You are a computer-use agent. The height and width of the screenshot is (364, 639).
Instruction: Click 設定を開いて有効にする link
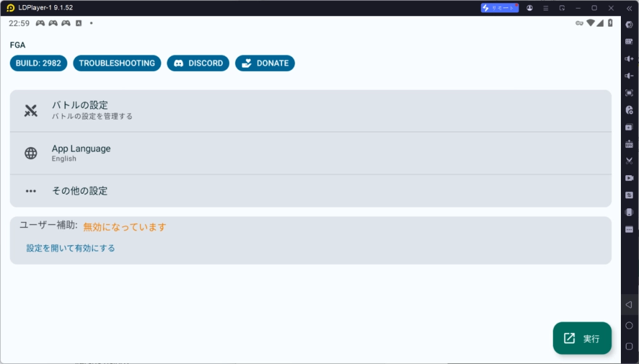coord(71,248)
